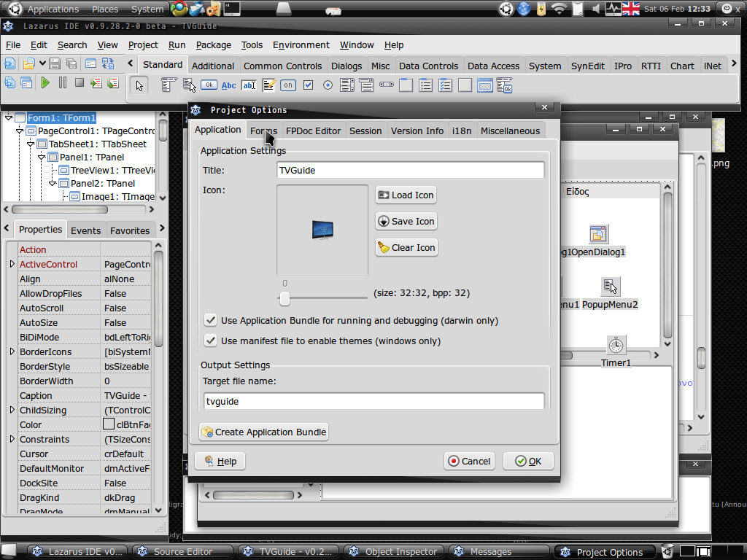Select the TToggleBox 'on' component icon
Screen dimensions: 747x560
(288, 85)
